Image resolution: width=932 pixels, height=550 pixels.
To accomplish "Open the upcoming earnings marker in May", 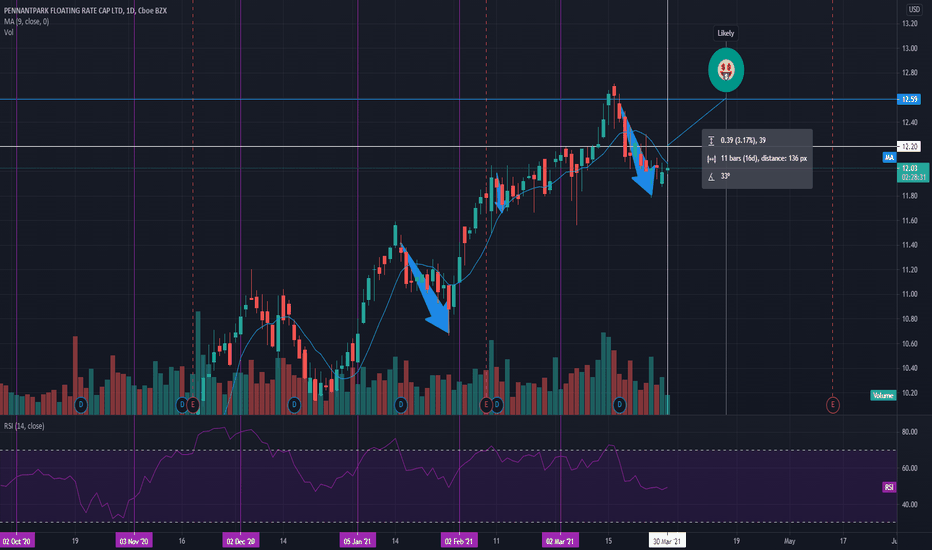I will (x=833, y=405).
